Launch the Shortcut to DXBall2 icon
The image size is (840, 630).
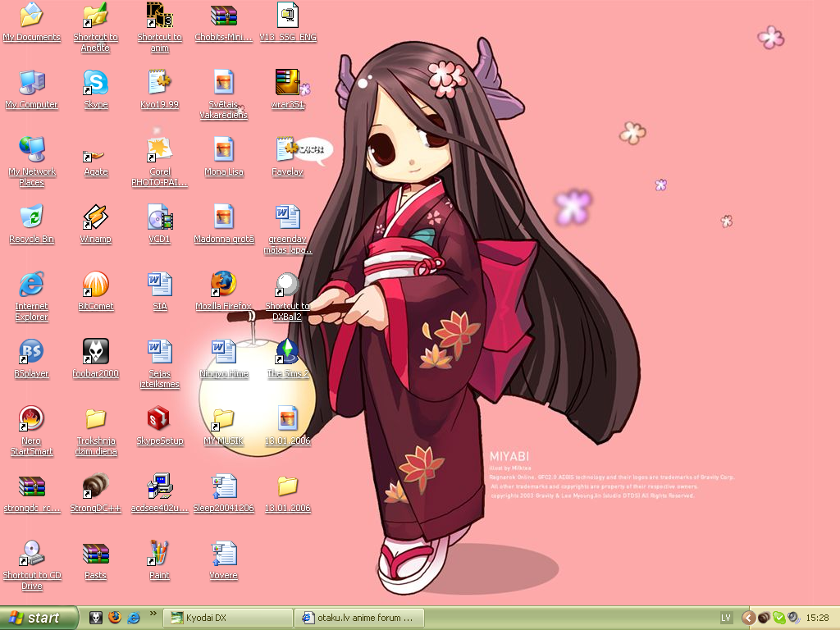point(288,284)
